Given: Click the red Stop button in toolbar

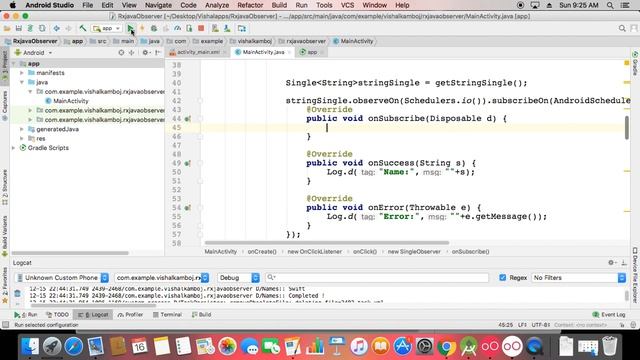Looking at the screenshot, I should coord(201,28).
